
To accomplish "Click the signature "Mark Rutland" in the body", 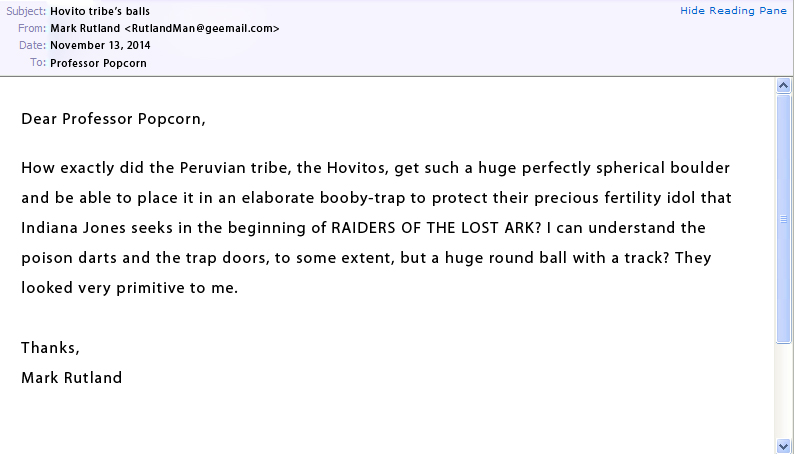I will point(71,378).
